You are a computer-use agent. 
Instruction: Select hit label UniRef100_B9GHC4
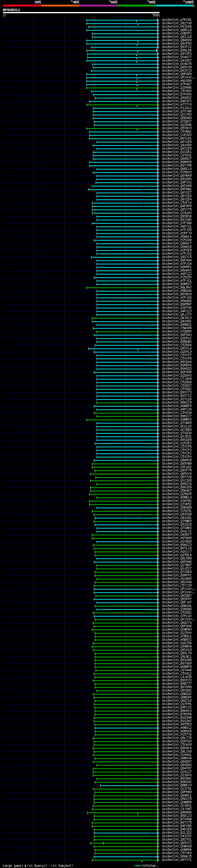(177, 749)
